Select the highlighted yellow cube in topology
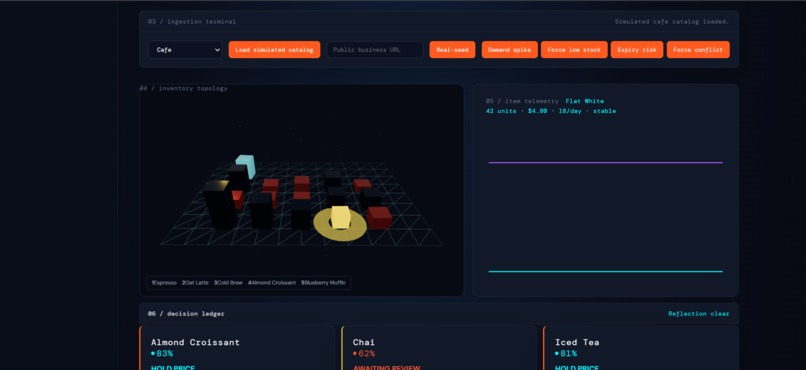Image resolution: width=806 pixels, height=370 pixels. 340,217
